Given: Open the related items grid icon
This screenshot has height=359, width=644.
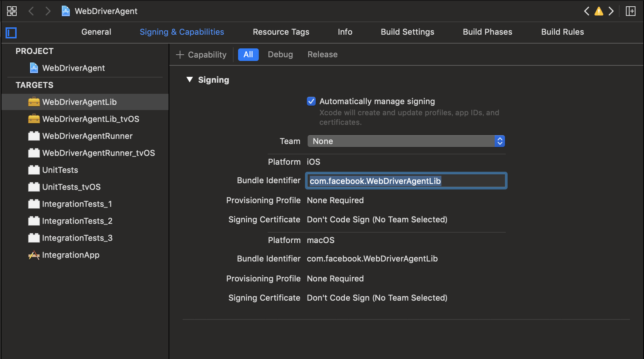Looking at the screenshot, I should (x=12, y=11).
